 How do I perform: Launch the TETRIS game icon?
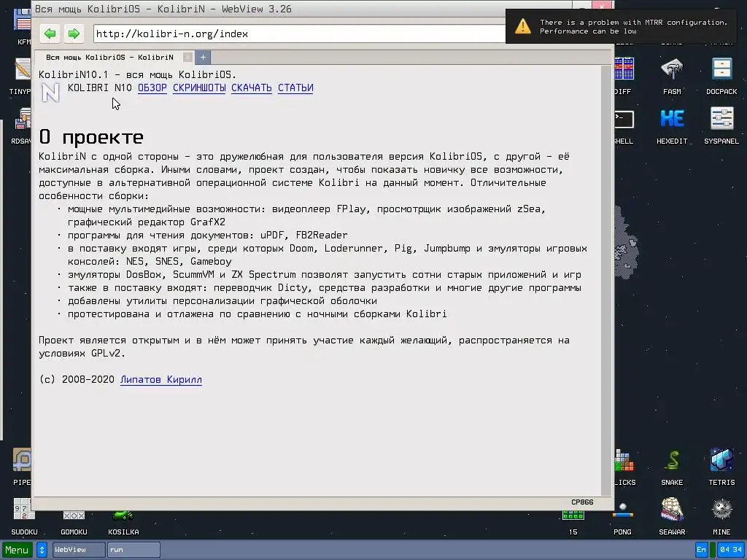(x=721, y=467)
